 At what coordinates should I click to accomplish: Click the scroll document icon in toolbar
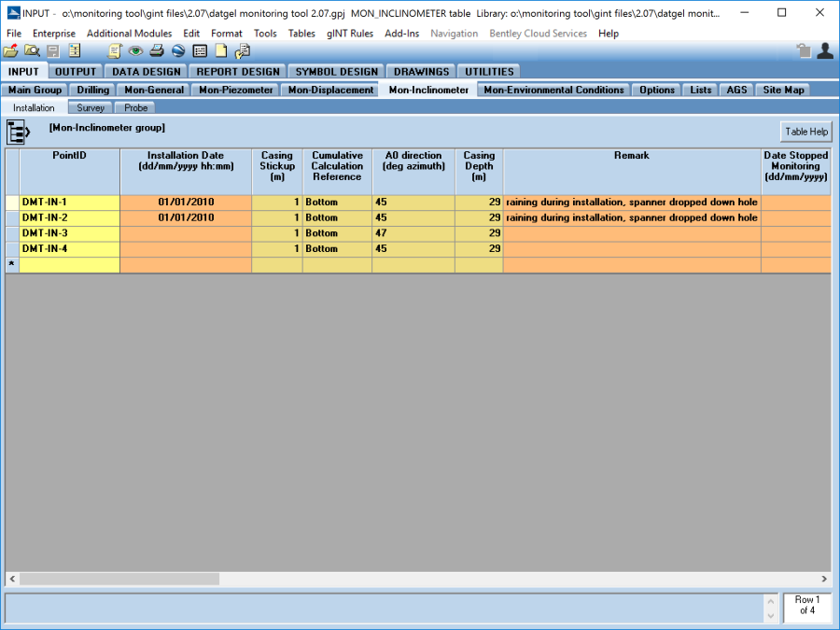pos(115,51)
